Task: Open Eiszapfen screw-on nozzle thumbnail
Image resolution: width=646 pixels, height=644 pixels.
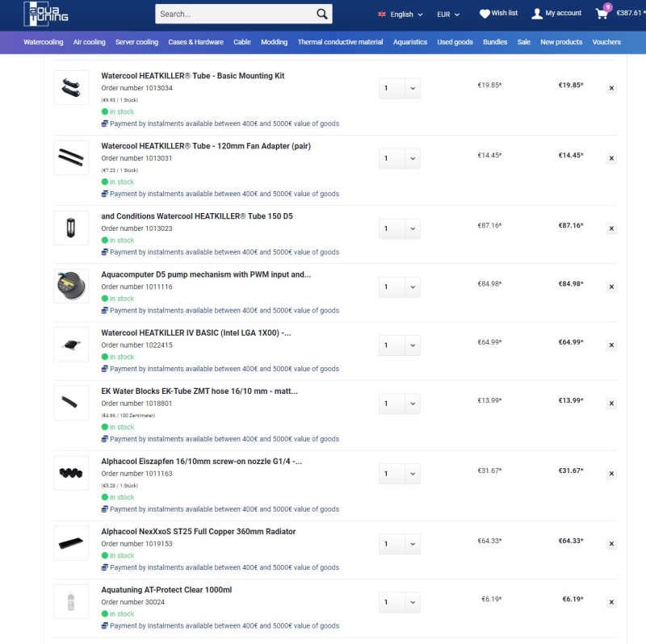Action: click(71, 473)
